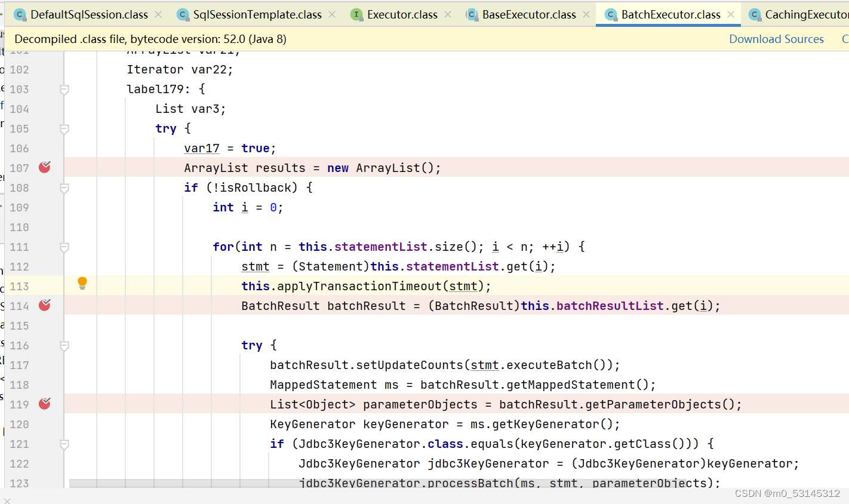Close the SqlSessionTemplate.class tab
Viewport: 849px width, 504px height.
332,14
